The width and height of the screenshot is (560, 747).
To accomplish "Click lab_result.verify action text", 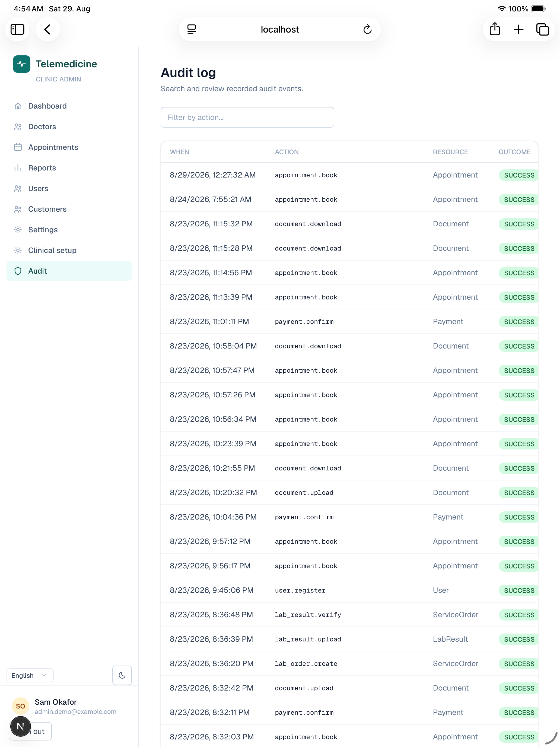I will [x=308, y=615].
